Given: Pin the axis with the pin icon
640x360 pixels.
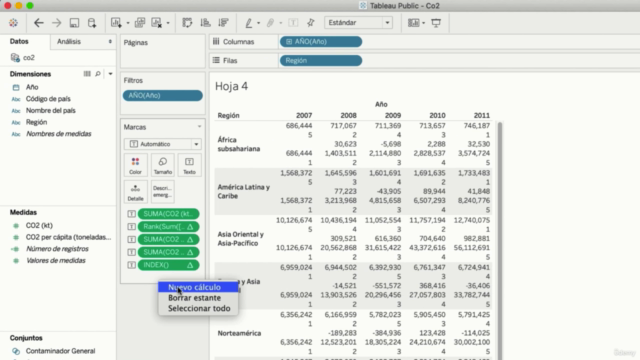Looking at the screenshot, I should 311,23.
